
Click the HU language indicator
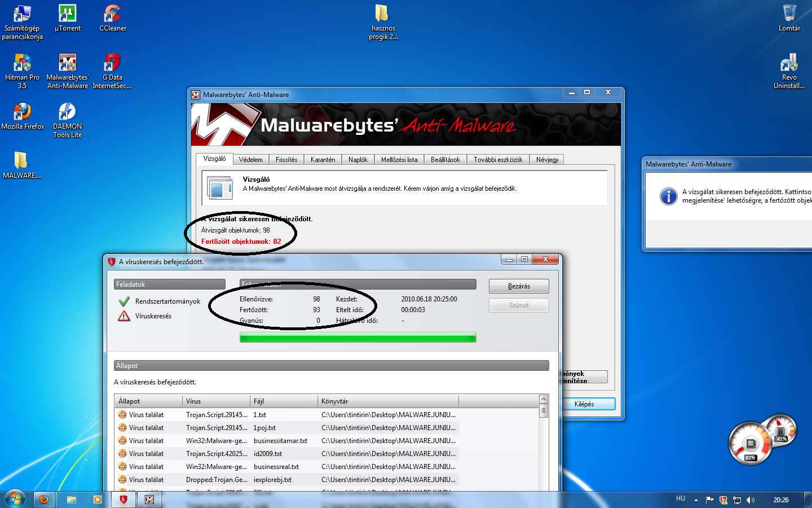(681, 498)
